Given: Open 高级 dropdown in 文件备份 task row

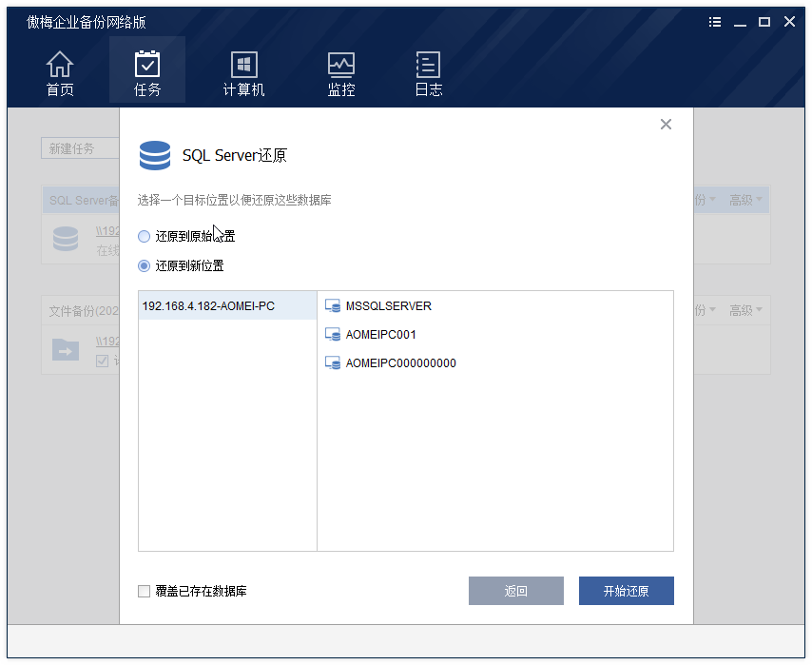Looking at the screenshot, I should click(x=745, y=310).
